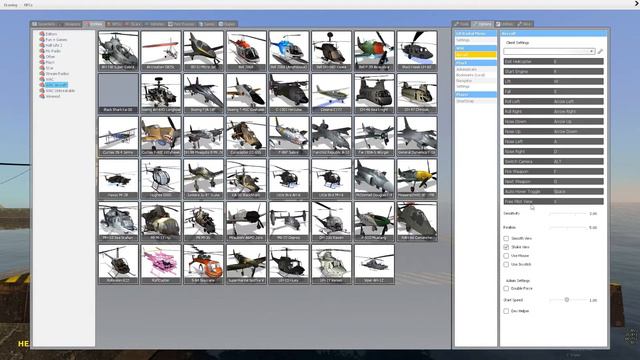Select the Fairchild Republic A-10 icon

coord(331,136)
